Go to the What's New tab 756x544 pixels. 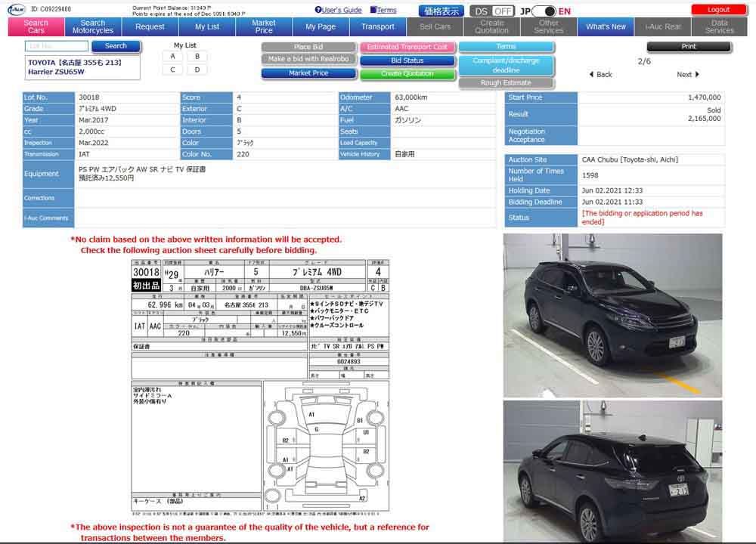[606, 26]
